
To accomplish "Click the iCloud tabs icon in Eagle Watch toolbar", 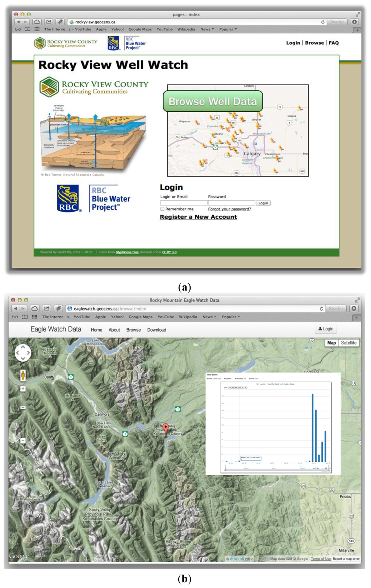I will click(34, 308).
